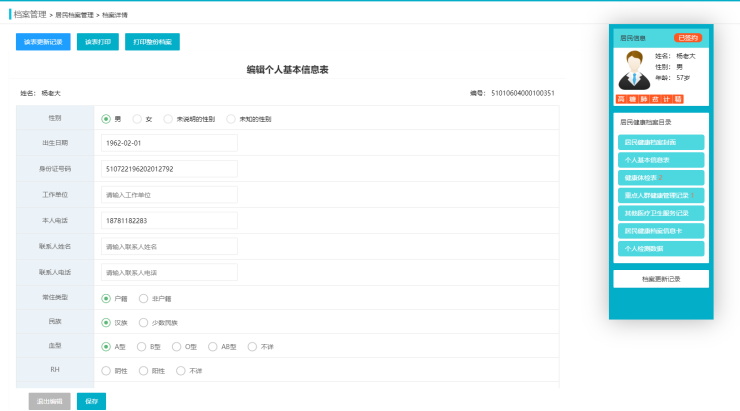Choose 非户籍 as residence type

coord(144,298)
